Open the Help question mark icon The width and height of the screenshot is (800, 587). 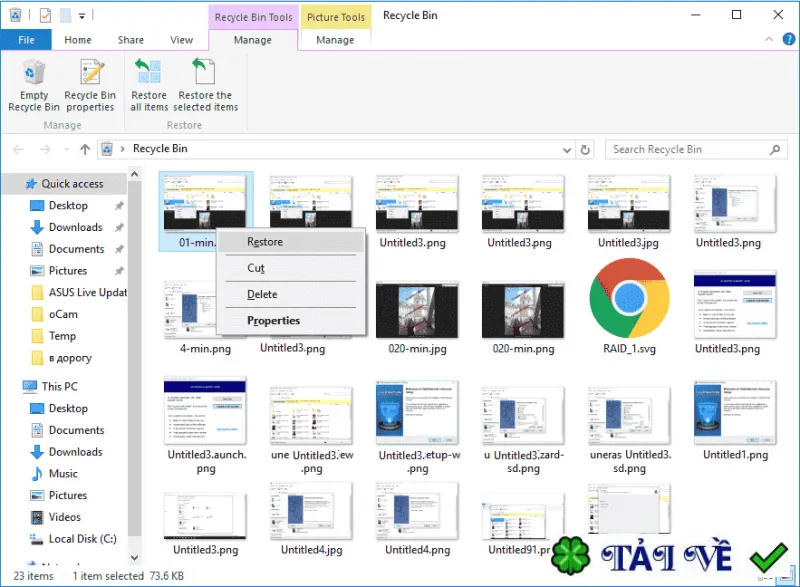tap(788, 39)
